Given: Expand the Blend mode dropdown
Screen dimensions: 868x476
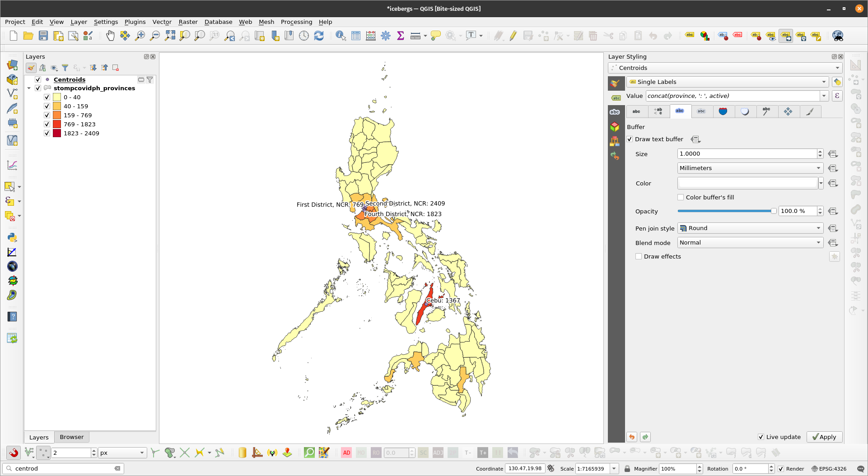Looking at the screenshot, I should [x=750, y=243].
